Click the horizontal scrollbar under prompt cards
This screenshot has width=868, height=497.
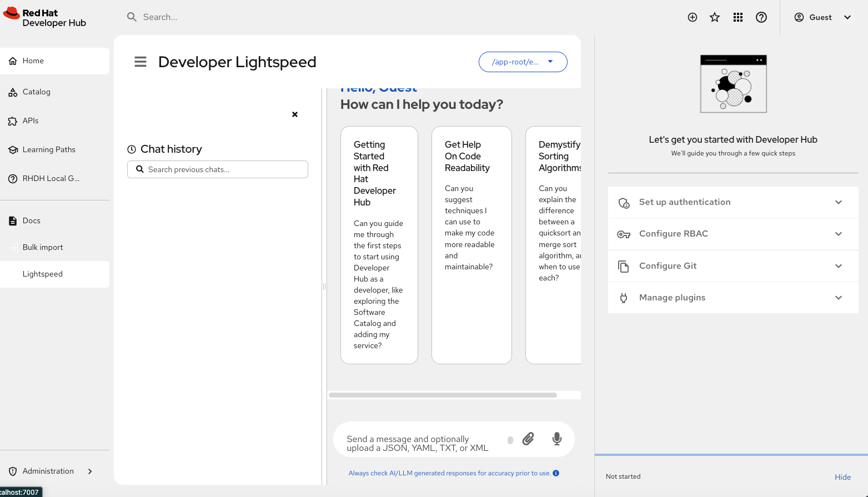(443, 395)
